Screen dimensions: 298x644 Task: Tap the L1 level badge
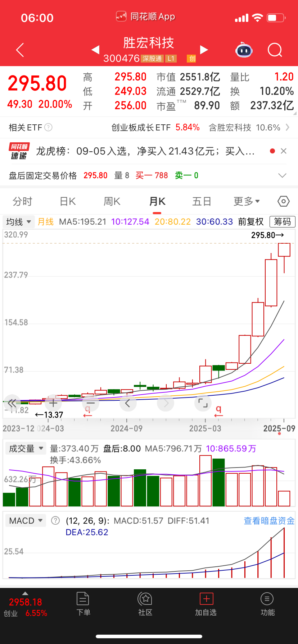[x=171, y=59]
